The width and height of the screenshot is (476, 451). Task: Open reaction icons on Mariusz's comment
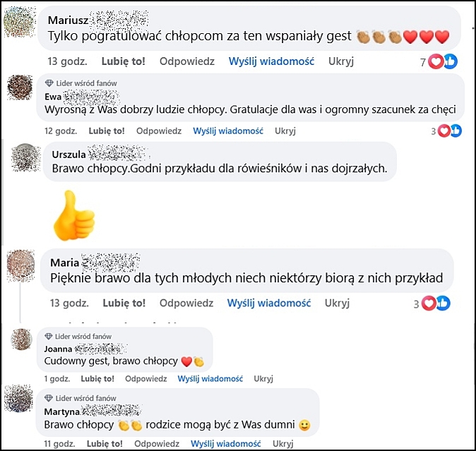pyautogui.click(x=443, y=61)
